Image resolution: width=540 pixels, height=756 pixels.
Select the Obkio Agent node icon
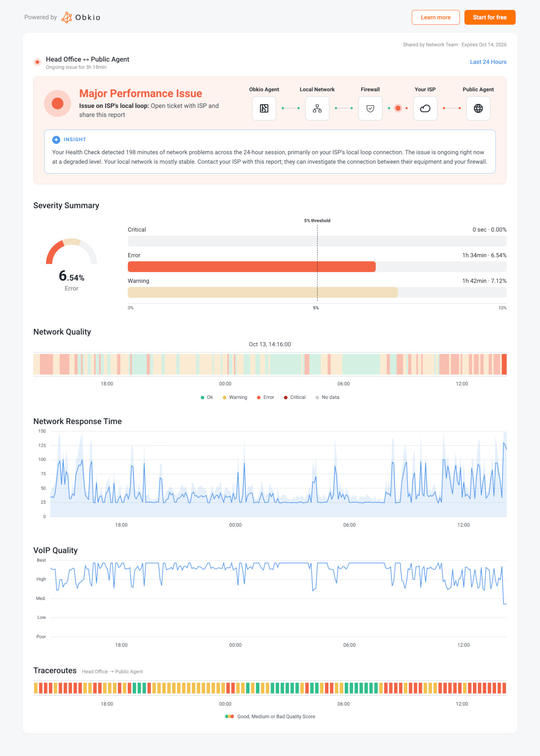(x=264, y=108)
